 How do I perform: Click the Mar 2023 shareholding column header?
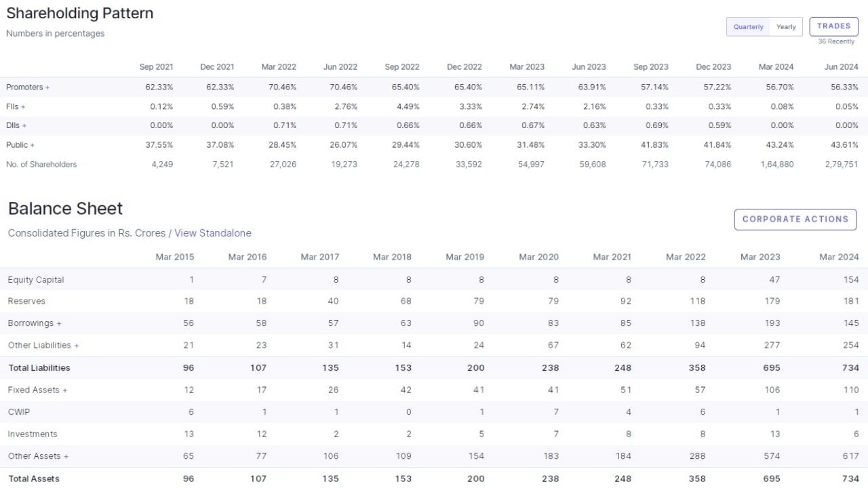click(x=527, y=67)
